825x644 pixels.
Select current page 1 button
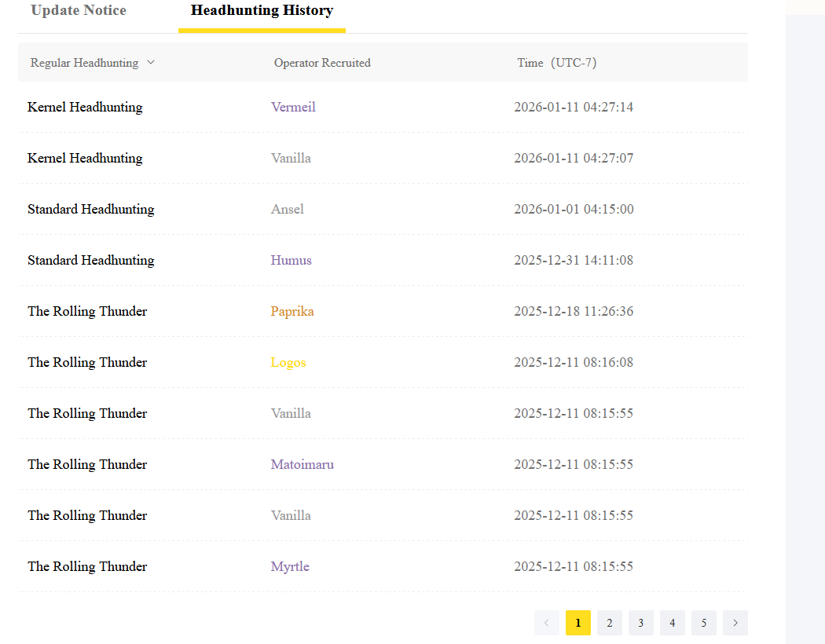tap(577, 623)
